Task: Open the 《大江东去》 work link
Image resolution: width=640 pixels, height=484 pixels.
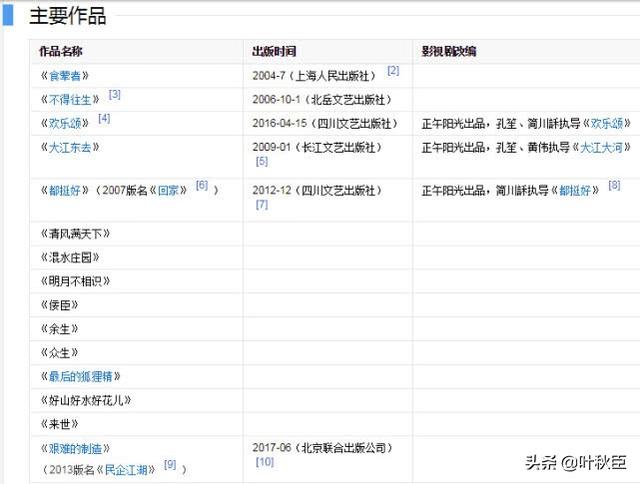Action: point(70,147)
